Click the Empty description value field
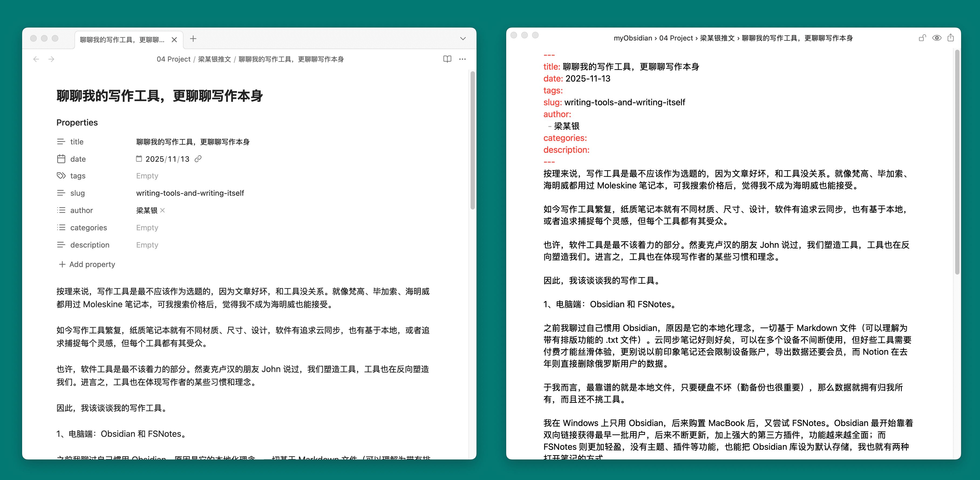Image resolution: width=980 pixels, height=480 pixels. (x=147, y=245)
